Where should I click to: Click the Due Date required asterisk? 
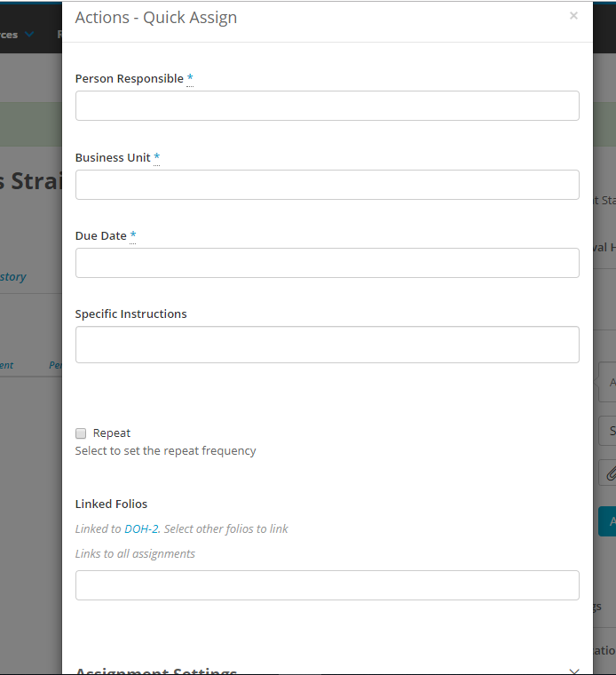[x=133, y=235]
